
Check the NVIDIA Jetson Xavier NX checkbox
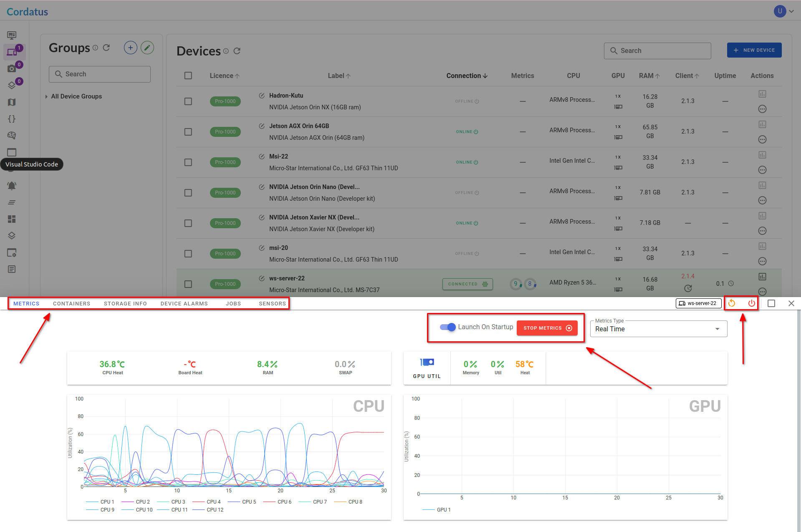coord(188,223)
